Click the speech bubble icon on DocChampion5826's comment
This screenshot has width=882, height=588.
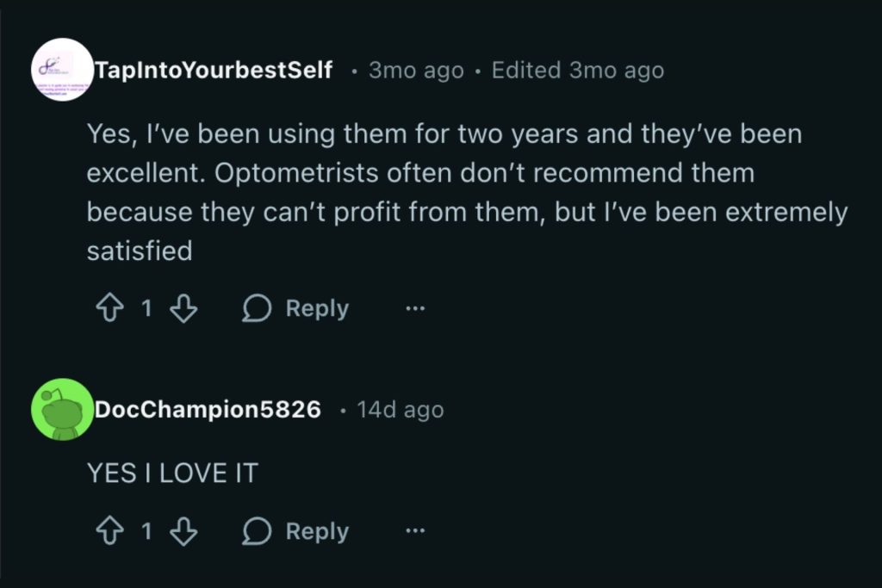click(257, 530)
